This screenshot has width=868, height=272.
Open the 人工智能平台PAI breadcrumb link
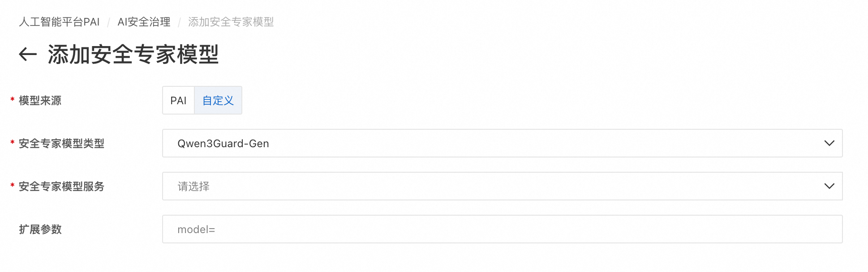pos(59,22)
